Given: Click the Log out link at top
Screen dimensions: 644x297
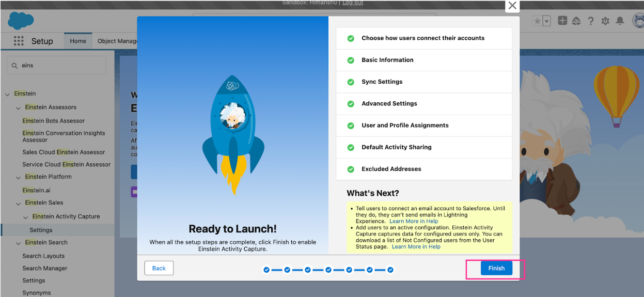Looking at the screenshot, I should click(353, 3).
